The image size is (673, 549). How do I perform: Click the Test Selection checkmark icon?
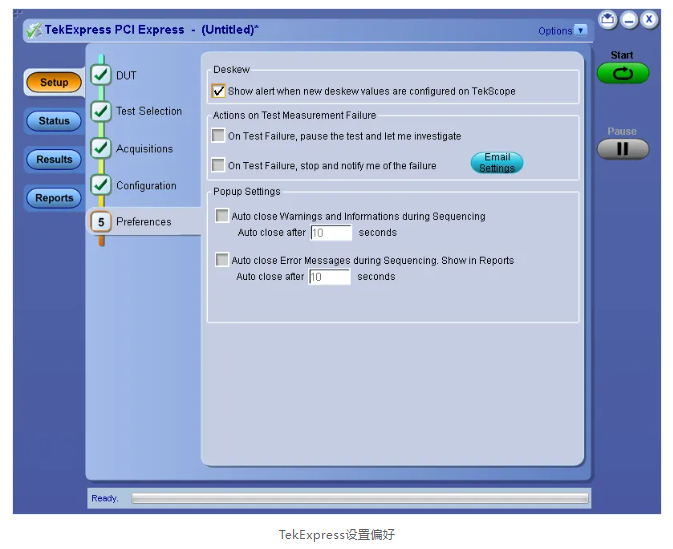coord(101,112)
